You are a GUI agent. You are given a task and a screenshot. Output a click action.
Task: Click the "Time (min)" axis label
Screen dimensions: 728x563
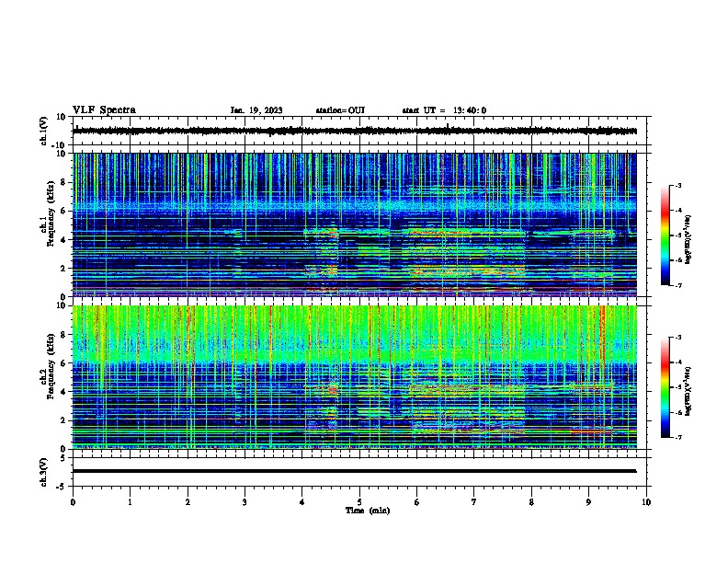pyautogui.click(x=368, y=511)
